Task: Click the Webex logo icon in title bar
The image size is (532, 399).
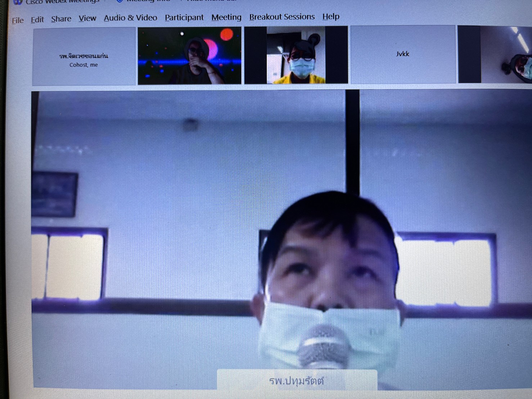Action: (17, 2)
